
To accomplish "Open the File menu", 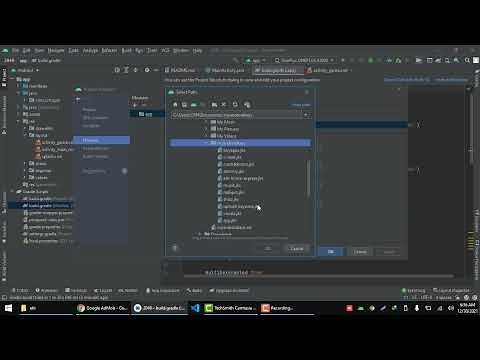I will 15,50.
